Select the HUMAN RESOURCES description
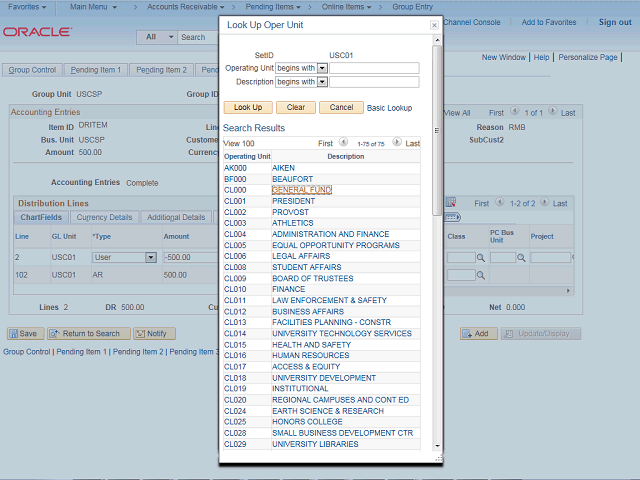The width and height of the screenshot is (640, 480). (x=311, y=356)
